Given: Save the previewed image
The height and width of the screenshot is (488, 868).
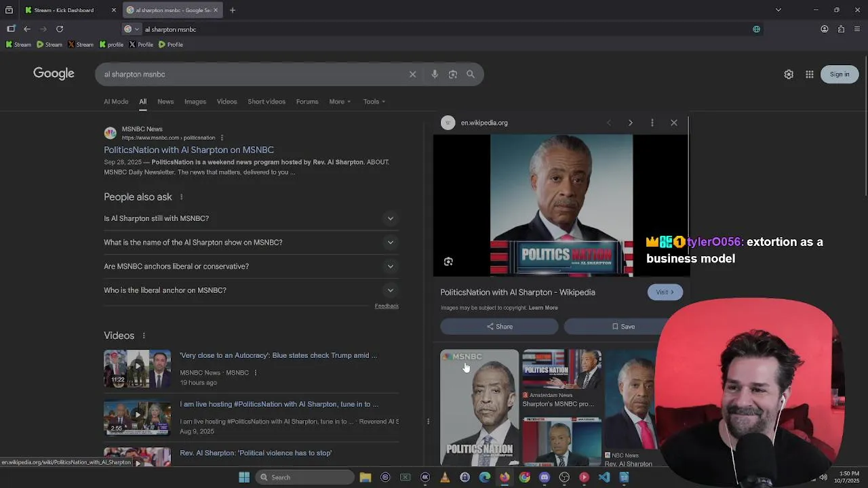Looking at the screenshot, I should click(x=623, y=327).
